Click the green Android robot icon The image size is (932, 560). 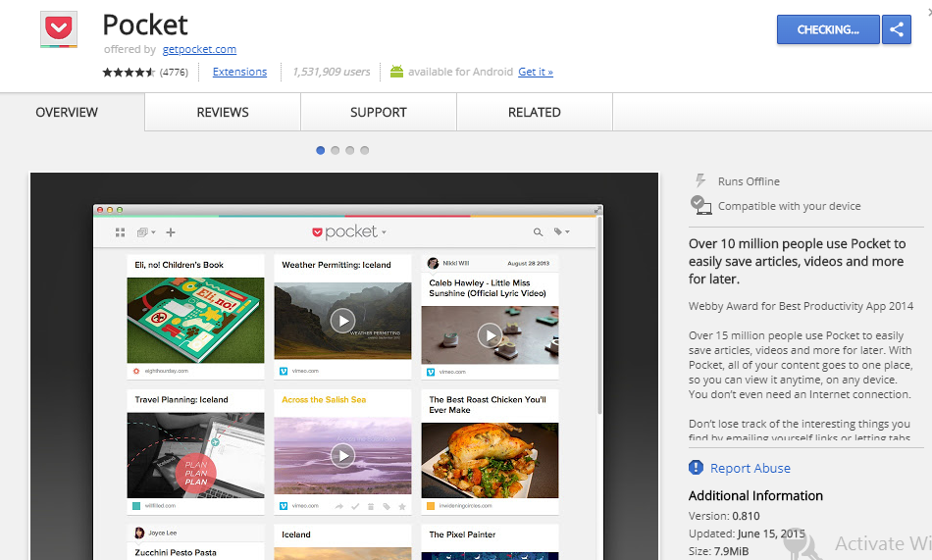pyautogui.click(x=396, y=72)
